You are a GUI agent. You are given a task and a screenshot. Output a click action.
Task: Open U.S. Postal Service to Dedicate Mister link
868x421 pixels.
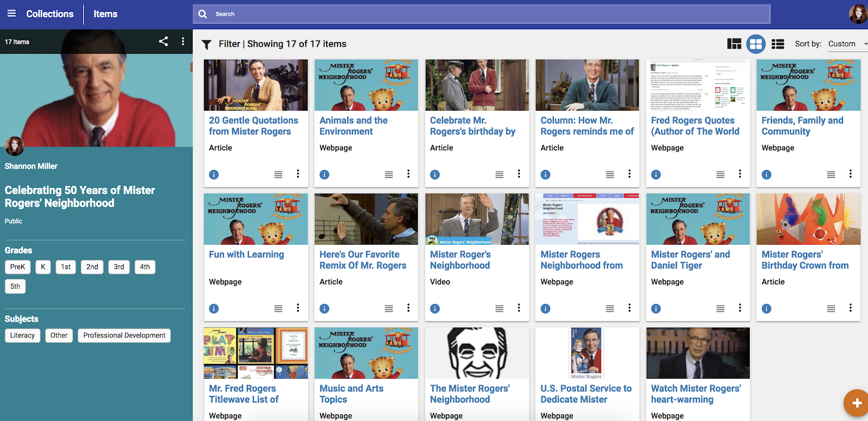(x=586, y=394)
